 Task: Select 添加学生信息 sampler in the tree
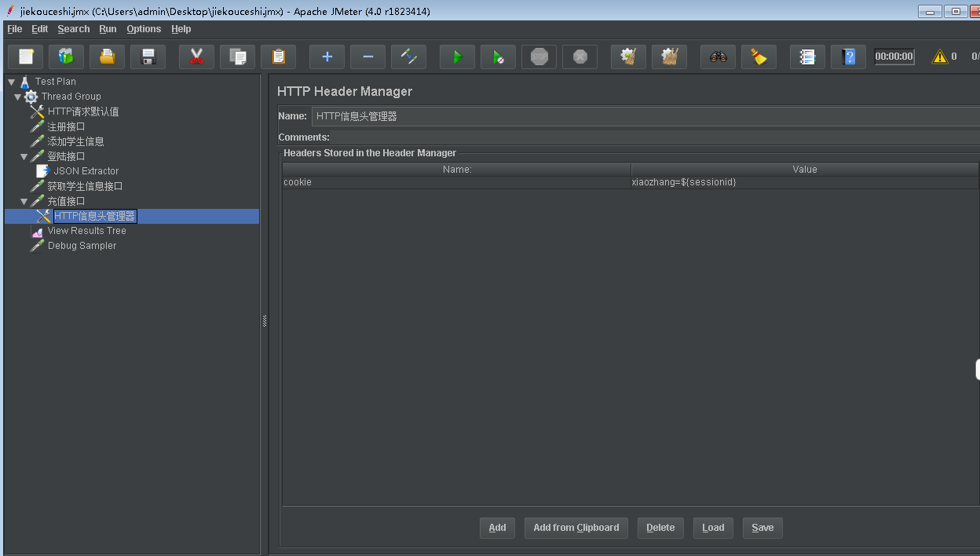point(75,141)
